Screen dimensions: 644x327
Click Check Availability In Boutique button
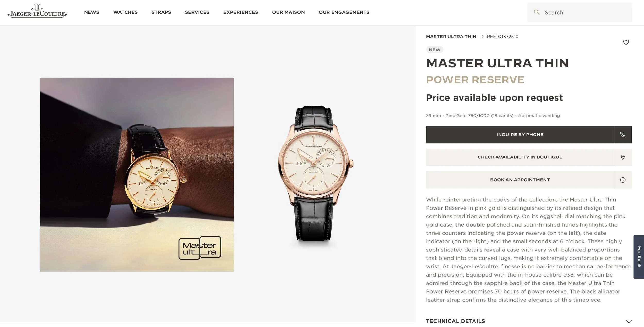[x=520, y=157]
